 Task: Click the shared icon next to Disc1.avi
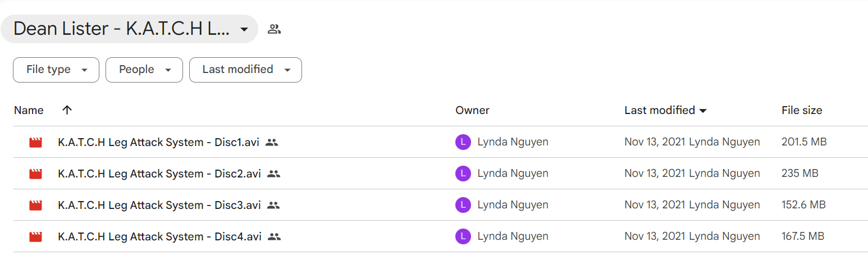click(272, 143)
